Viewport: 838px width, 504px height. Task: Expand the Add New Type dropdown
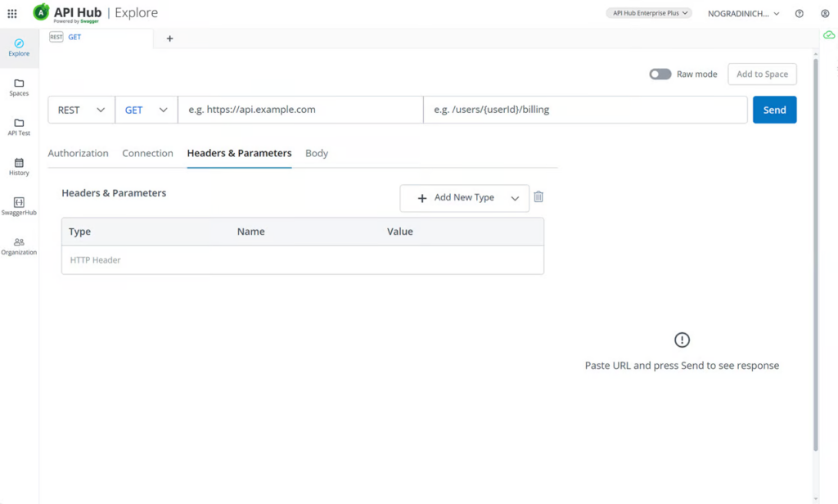point(465,198)
